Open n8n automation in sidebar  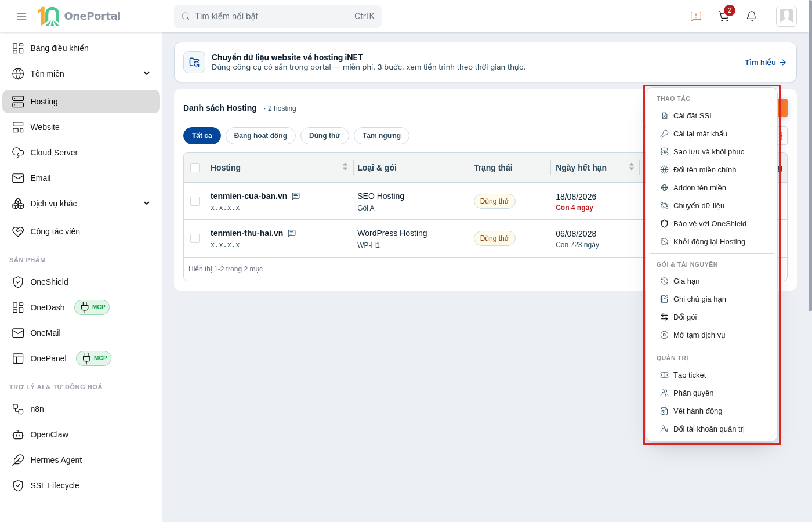pyautogui.click(x=81, y=409)
